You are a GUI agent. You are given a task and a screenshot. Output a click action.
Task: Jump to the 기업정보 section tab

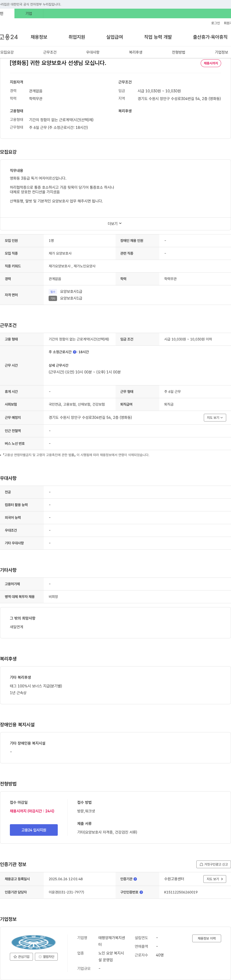click(221, 52)
